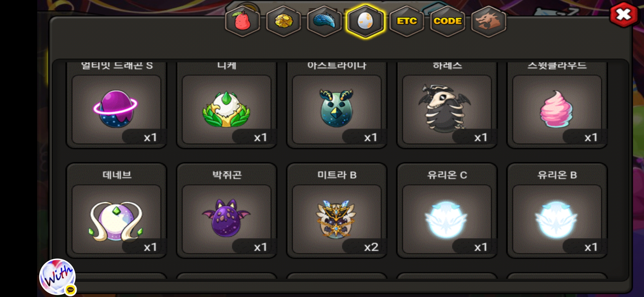Select the skeleton dragon egg

[447, 109]
